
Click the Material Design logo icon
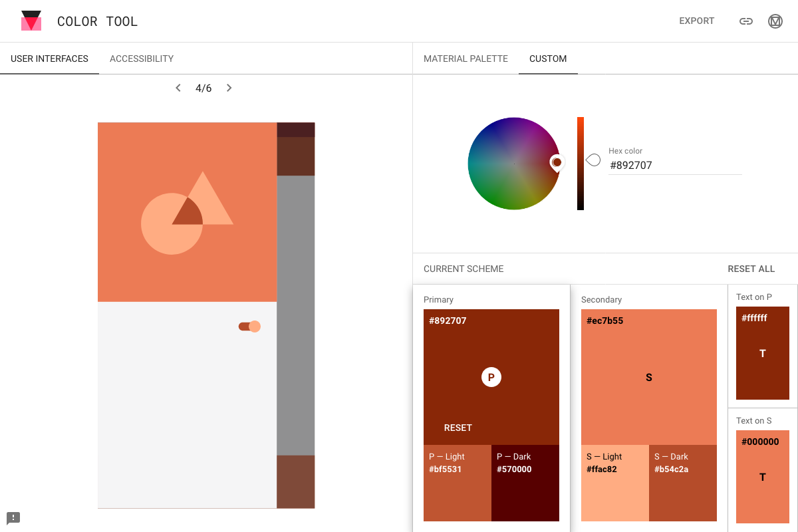coord(31,21)
